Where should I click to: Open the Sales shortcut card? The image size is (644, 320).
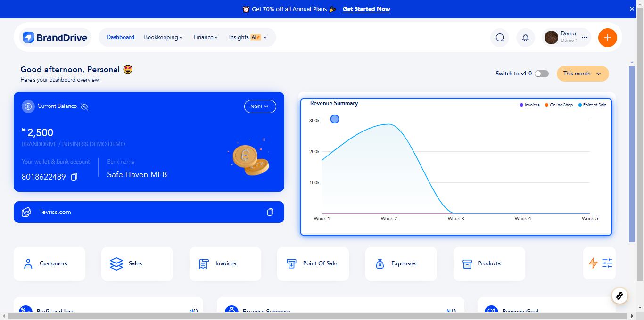pos(137,264)
